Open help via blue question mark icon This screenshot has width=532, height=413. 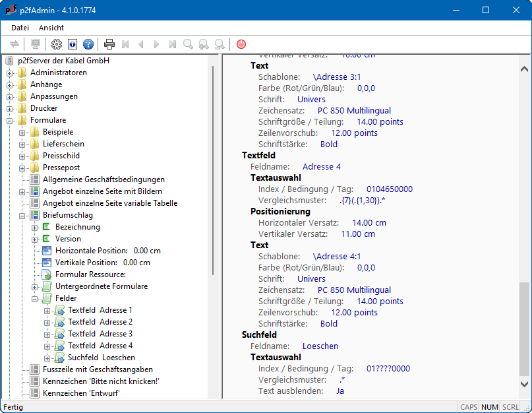pyautogui.click(x=88, y=44)
